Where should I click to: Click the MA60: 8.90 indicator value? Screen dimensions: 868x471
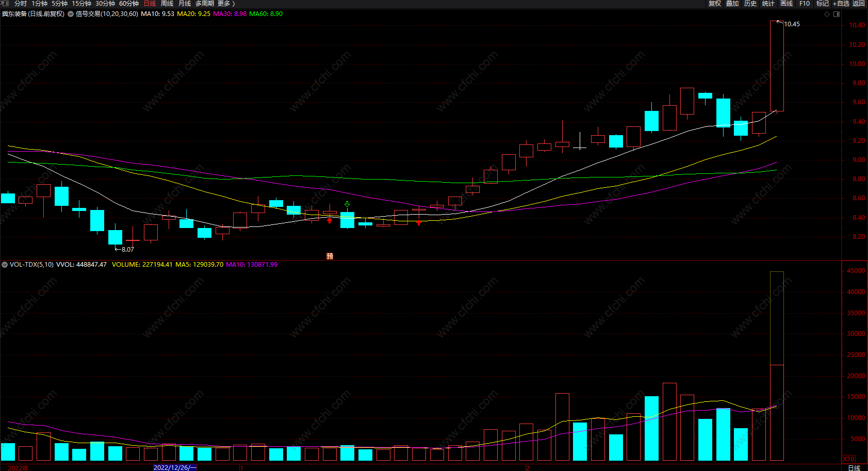[x=266, y=14]
